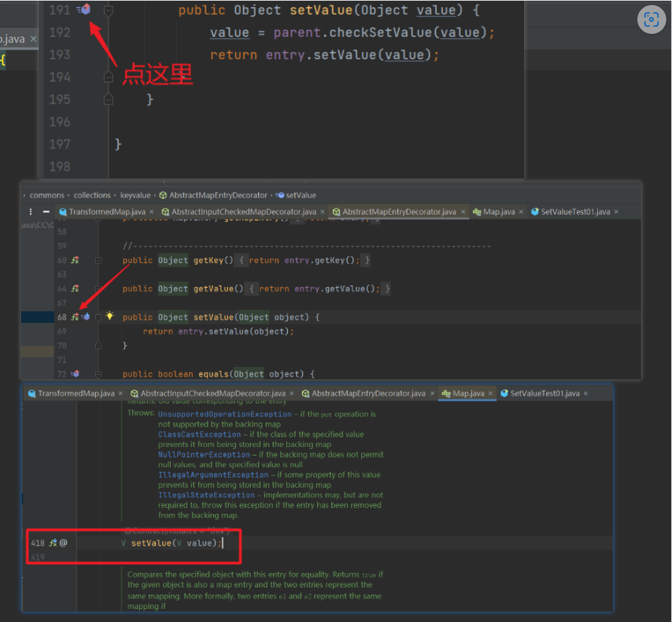The image size is (672, 622).
Task: Click the fold marker on line 195
Action: pyautogui.click(x=108, y=99)
